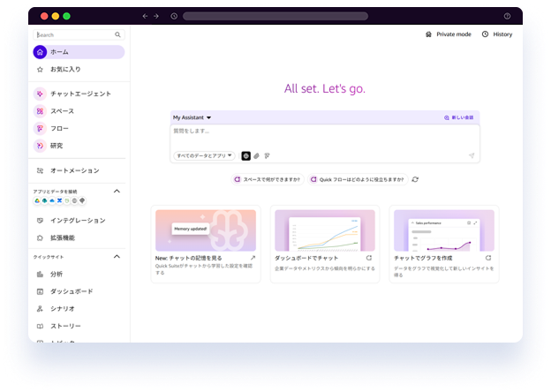
Task: Toggle the web search globe button
Action: point(245,155)
